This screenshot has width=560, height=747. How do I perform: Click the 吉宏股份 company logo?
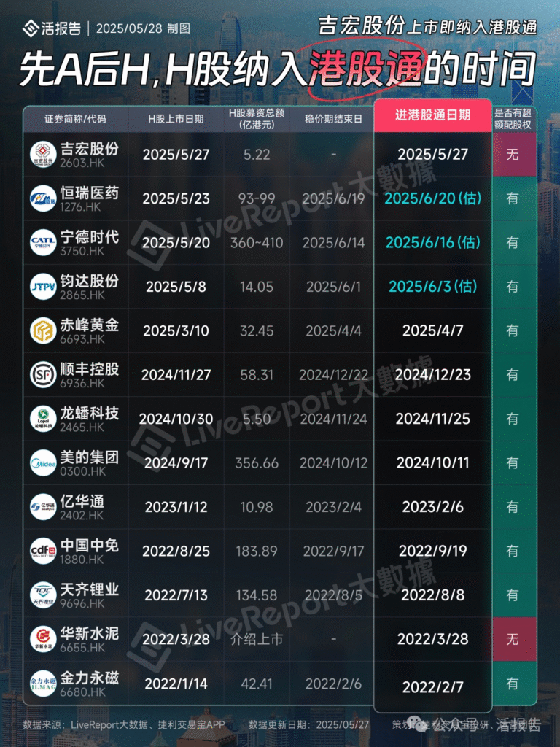(x=43, y=155)
